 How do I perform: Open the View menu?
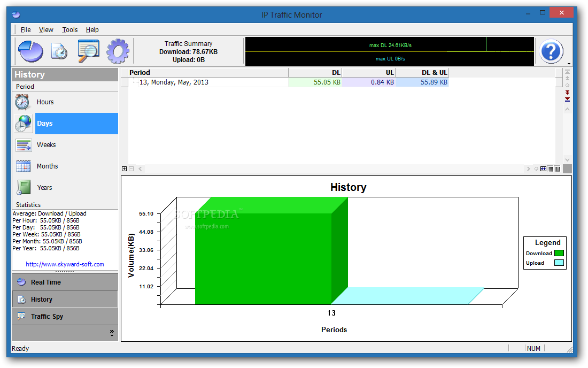point(46,29)
